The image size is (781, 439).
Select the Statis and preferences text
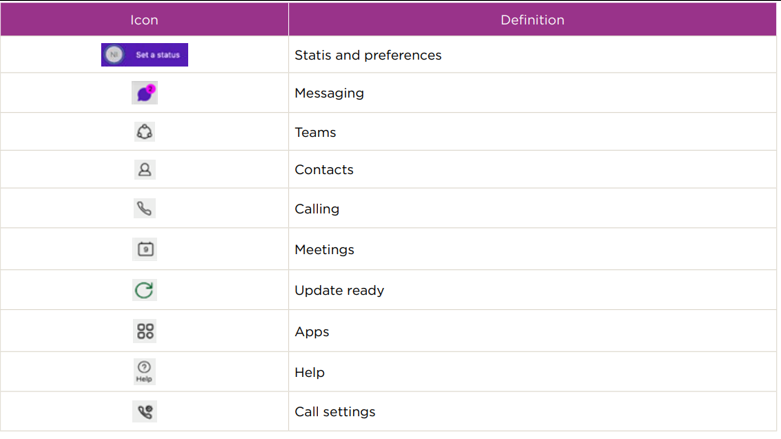point(368,55)
